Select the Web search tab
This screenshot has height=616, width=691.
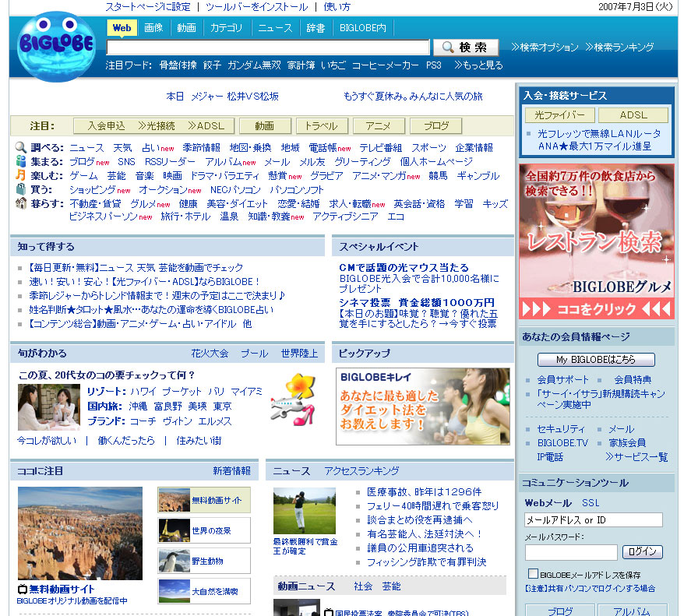122,28
